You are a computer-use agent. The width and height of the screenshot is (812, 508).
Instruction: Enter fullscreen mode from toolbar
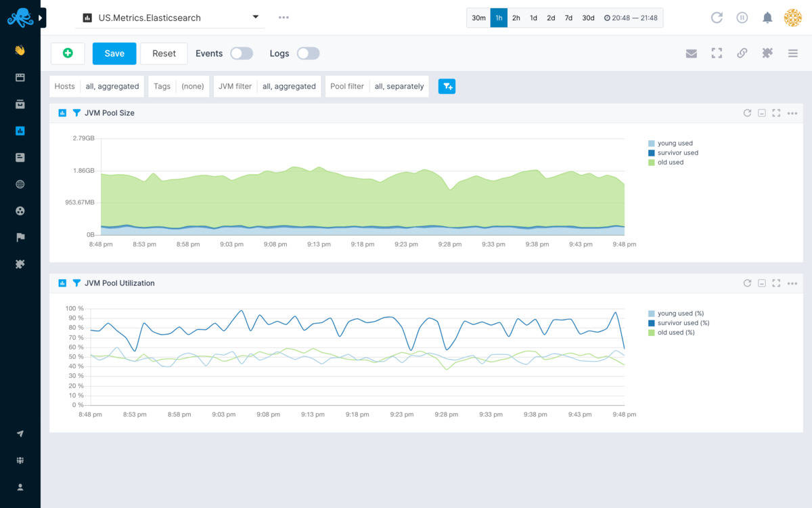tap(717, 54)
